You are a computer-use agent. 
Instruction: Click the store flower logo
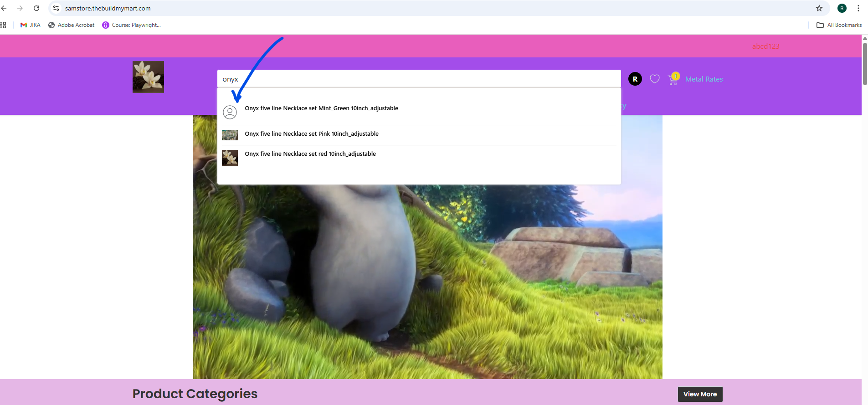(x=148, y=77)
